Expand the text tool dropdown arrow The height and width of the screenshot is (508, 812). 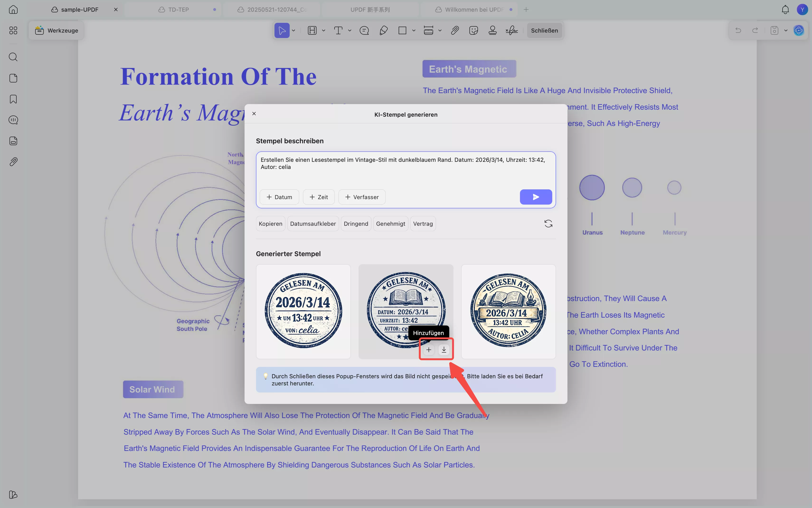pos(349,31)
